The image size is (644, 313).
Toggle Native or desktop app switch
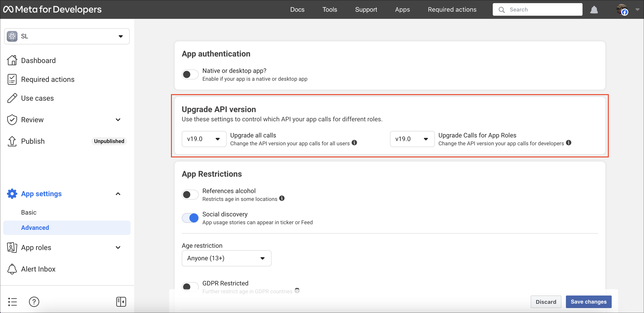190,74
